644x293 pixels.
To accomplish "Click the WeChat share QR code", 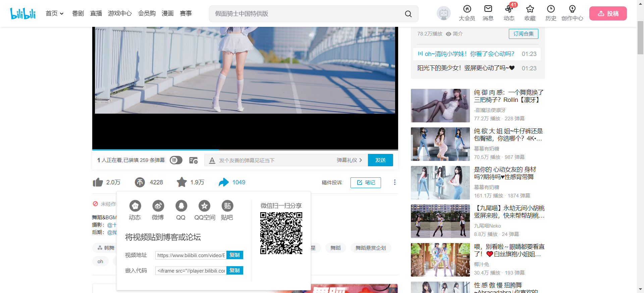I will coord(281,233).
